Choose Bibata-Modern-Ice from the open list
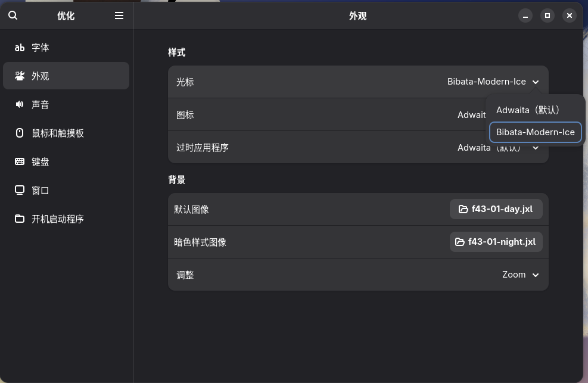This screenshot has width=588, height=383. 535,132
